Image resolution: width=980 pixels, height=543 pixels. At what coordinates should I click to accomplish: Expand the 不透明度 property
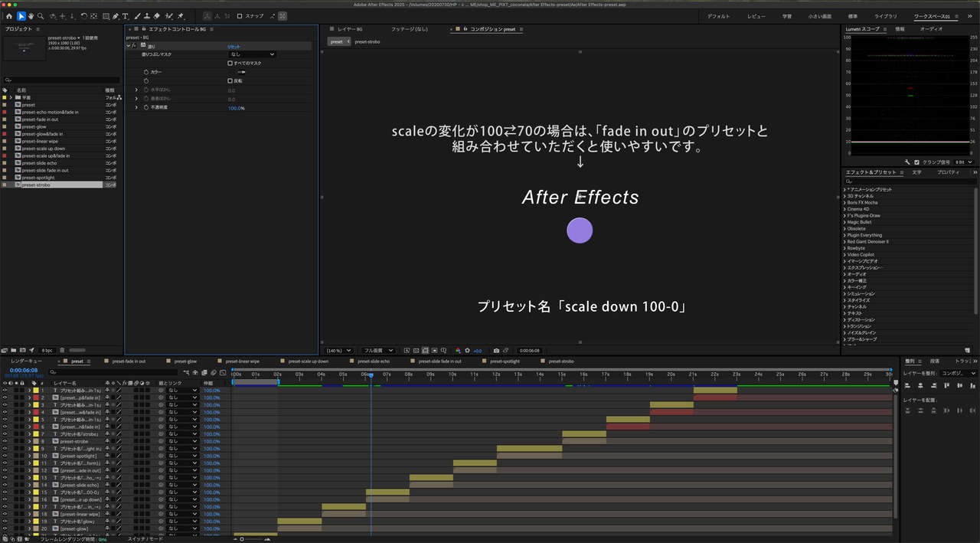pyautogui.click(x=136, y=107)
